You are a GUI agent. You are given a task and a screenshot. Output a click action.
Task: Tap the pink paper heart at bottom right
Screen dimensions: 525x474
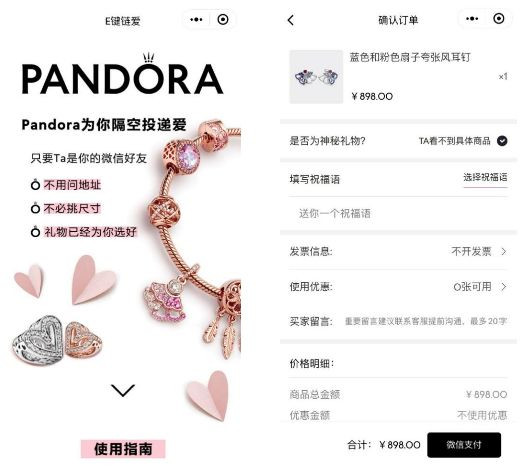click(209, 394)
